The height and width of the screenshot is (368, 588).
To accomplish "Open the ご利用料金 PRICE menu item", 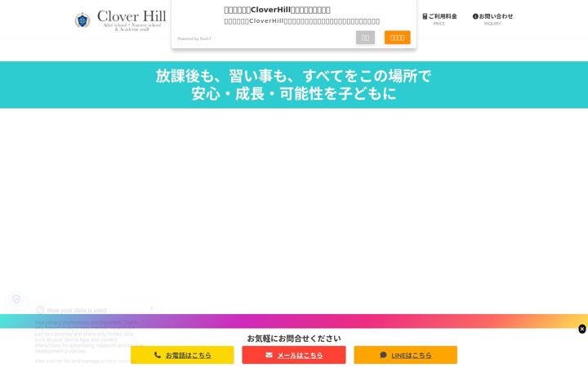I will (439, 19).
